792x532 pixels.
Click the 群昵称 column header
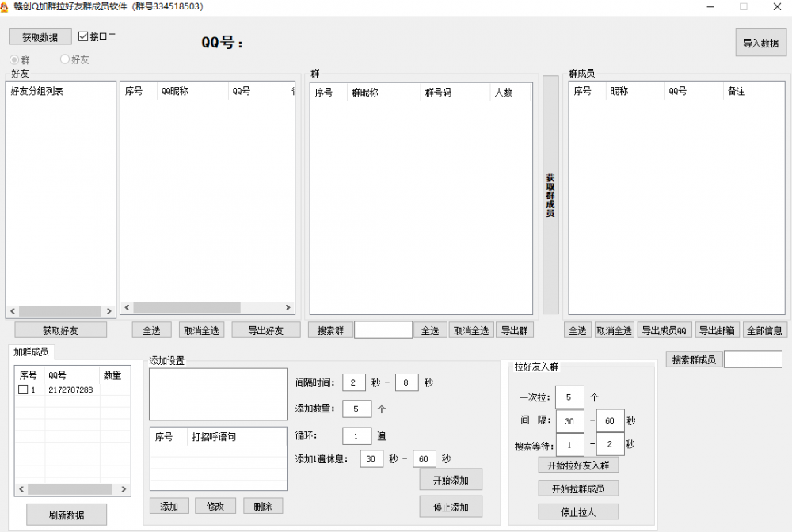[384, 93]
